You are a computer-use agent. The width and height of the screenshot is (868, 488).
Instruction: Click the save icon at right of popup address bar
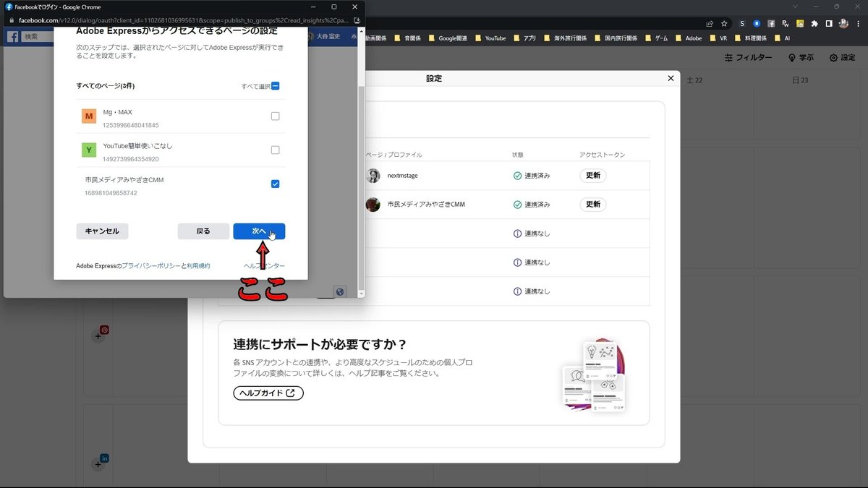click(x=357, y=20)
